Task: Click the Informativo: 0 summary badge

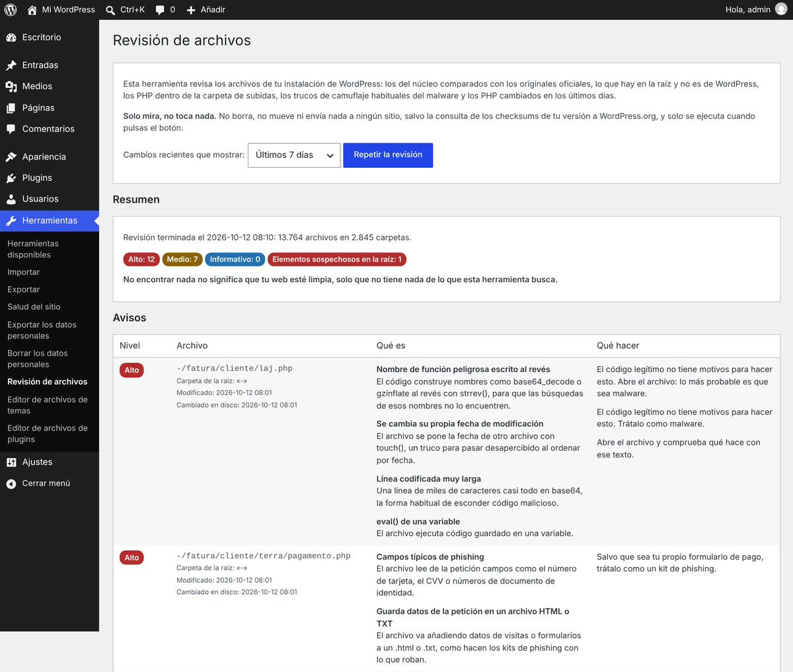Action: tap(235, 260)
